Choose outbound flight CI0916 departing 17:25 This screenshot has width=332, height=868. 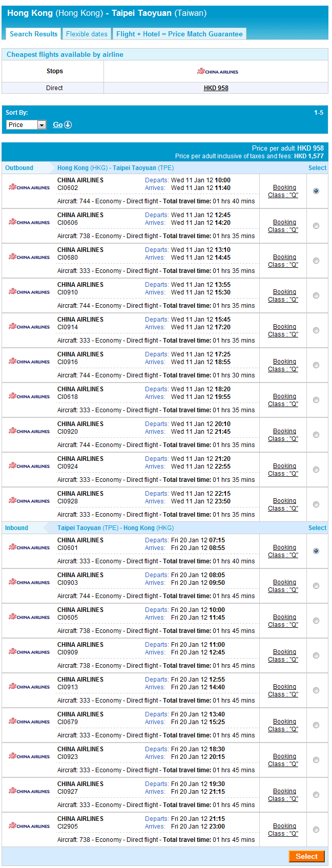coord(316,365)
